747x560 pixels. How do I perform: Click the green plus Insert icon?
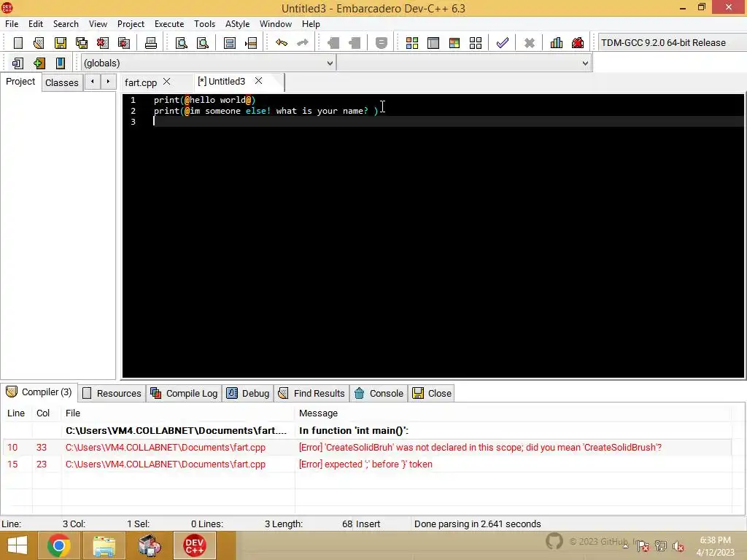(x=39, y=63)
